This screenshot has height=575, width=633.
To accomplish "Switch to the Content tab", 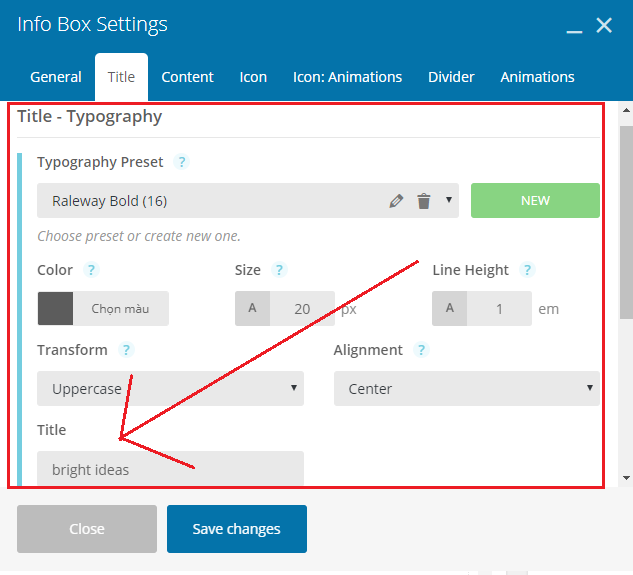I will point(187,77).
